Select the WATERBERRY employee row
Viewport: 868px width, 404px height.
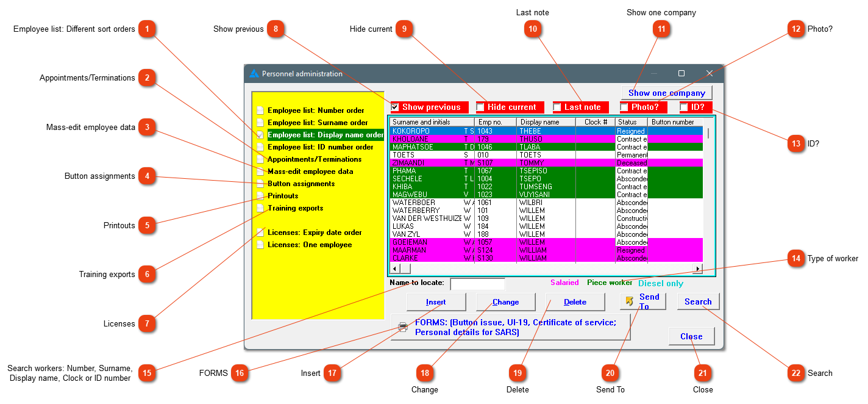coord(546,211)
